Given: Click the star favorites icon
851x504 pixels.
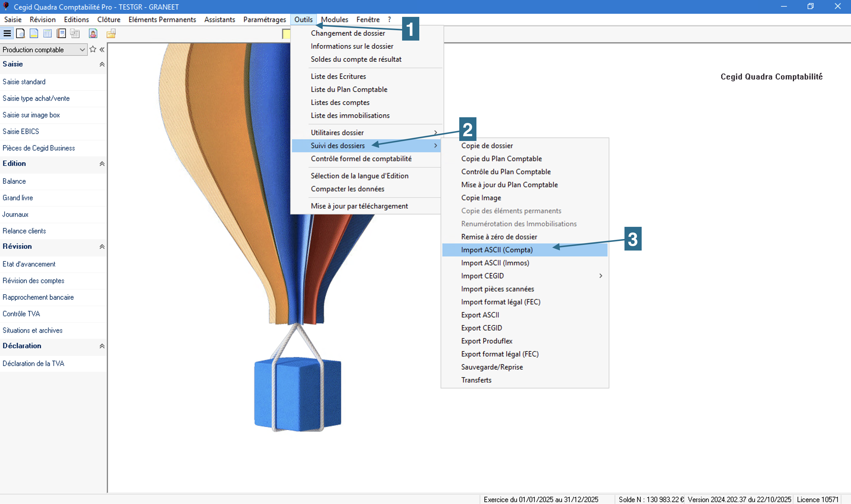Looking at the screenshot, I should 93,49.
